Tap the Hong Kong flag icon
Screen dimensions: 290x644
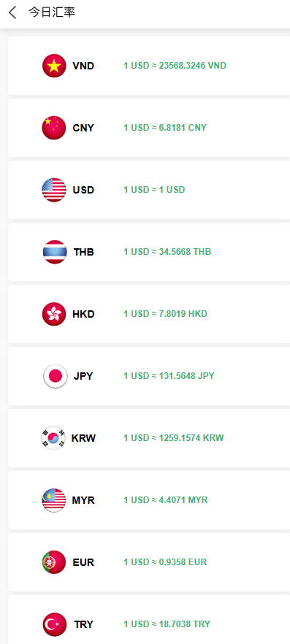54,314
